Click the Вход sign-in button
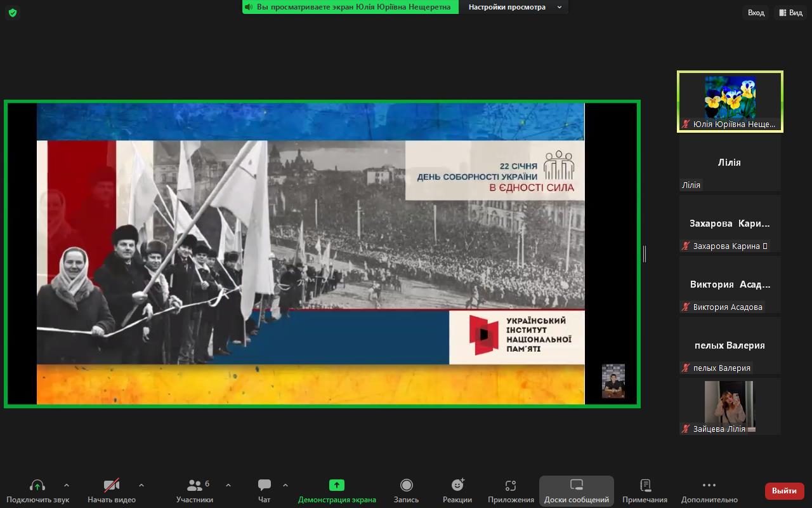Screen dimensions: 812x508 tap(756, 13)
